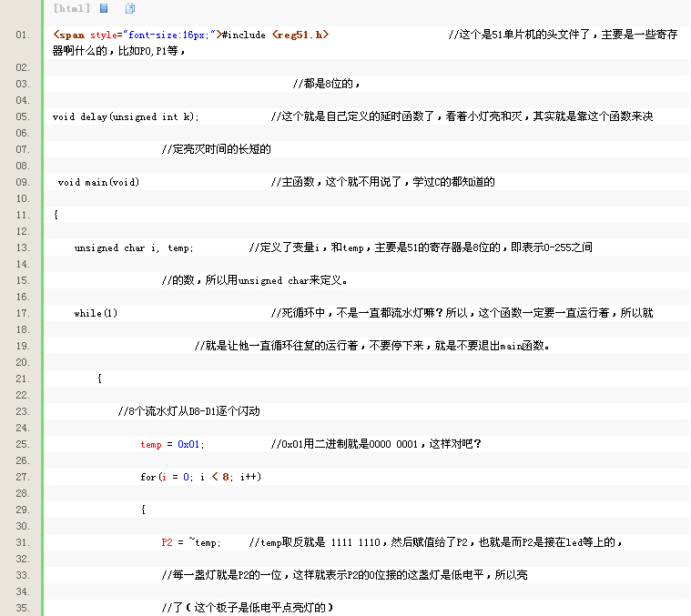Open the view plain icon beside [html]
Screen dimensions: 691x616
click(x=104, y=8)
